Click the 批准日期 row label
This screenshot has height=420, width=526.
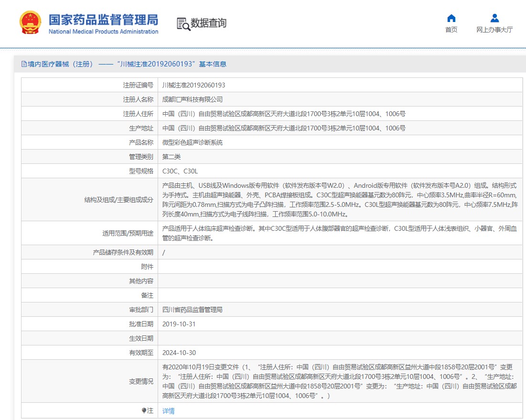coord(141,324)
